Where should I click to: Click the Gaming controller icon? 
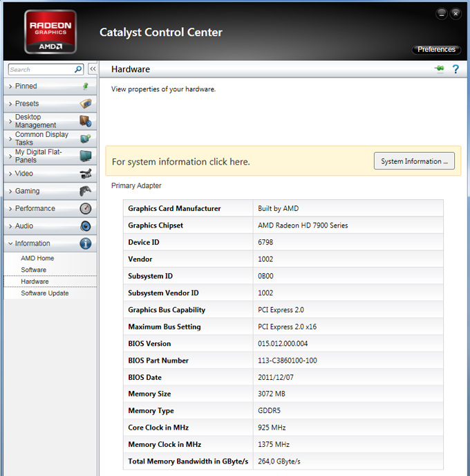point(86,191)
